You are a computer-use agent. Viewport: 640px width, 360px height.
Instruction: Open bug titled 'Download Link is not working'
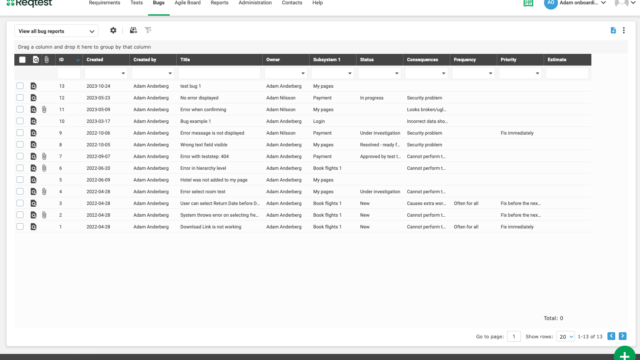211,227
